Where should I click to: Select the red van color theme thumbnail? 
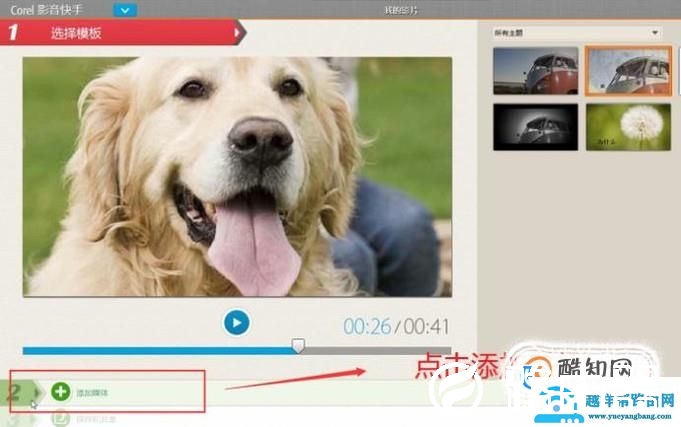coord(535,70)
